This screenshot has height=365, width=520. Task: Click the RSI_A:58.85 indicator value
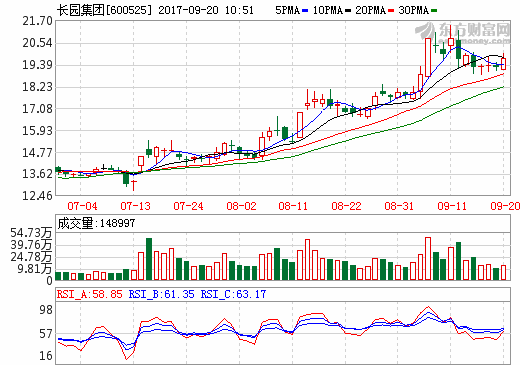(x=89, y=294)
